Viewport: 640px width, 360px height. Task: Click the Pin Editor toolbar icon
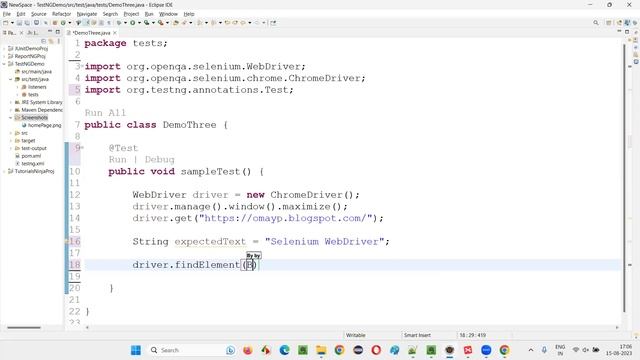273,23
